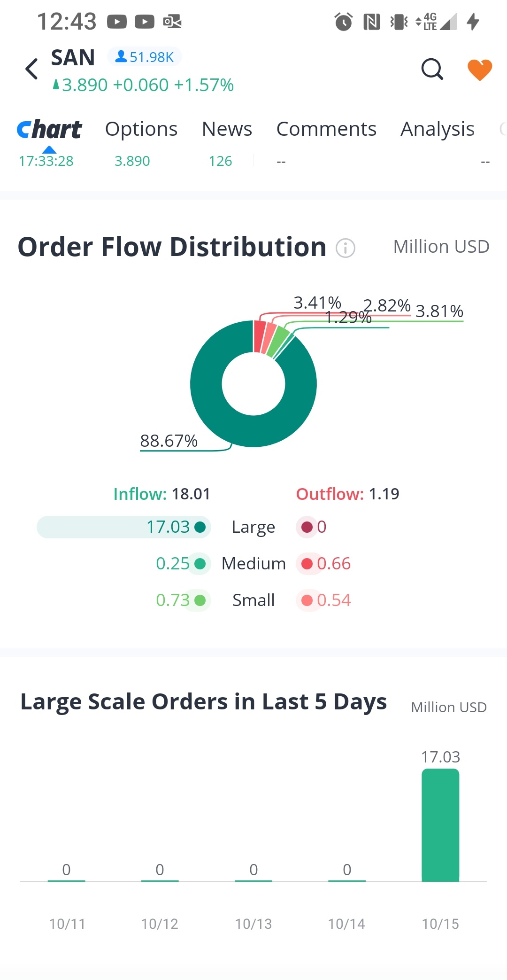This screenshot has width=507, height=980.
Task: Select the Chart tab
Action: (x=49, y=129)
